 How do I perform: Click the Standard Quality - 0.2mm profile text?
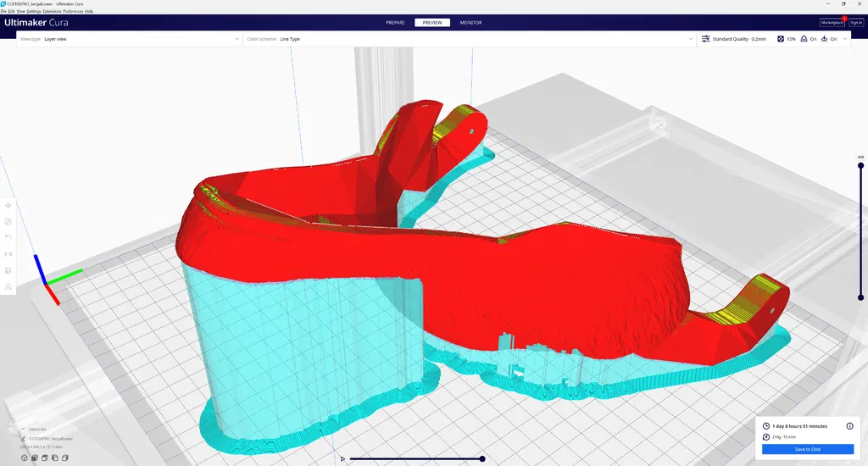point(739,39)
